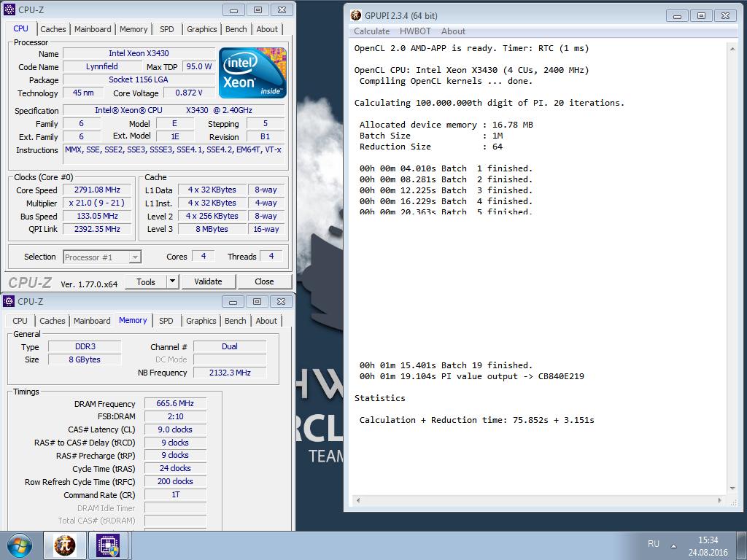The height and width of the screenshot is (560, 747).
Task: Open the Processor #1 selection dropdown
Action: click(x=102, y=257)
